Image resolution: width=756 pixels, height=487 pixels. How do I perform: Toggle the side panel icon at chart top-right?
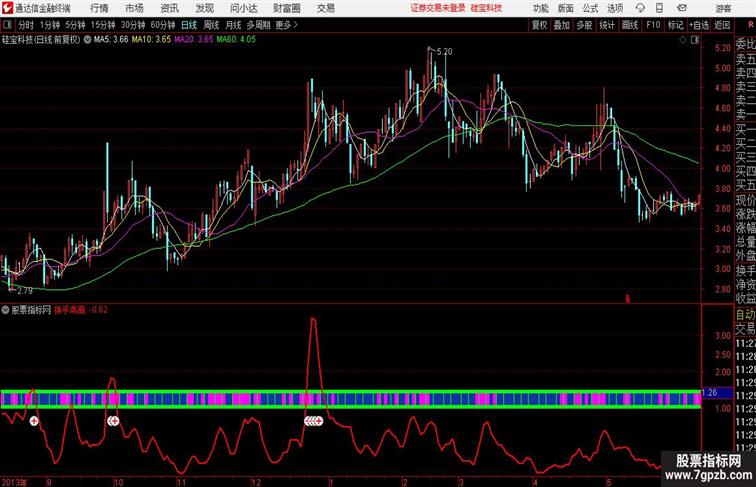695,40
